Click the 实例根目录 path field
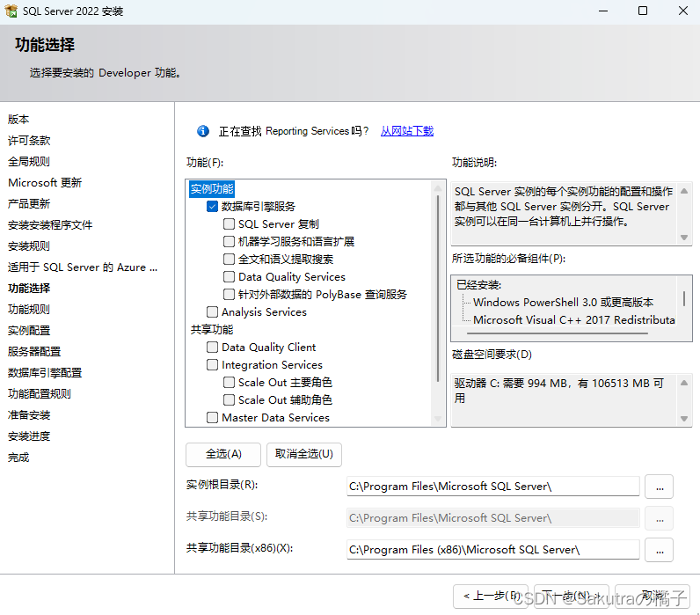 pos(492,487)
